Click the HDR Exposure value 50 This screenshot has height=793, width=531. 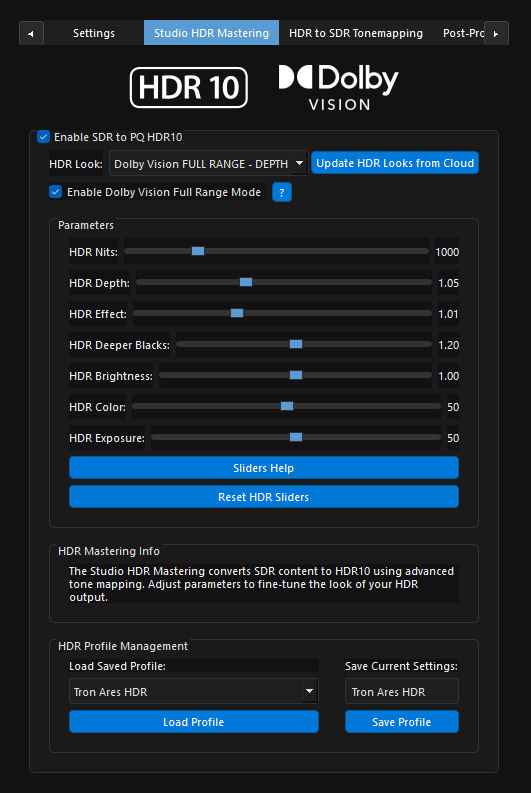[453, 438]
